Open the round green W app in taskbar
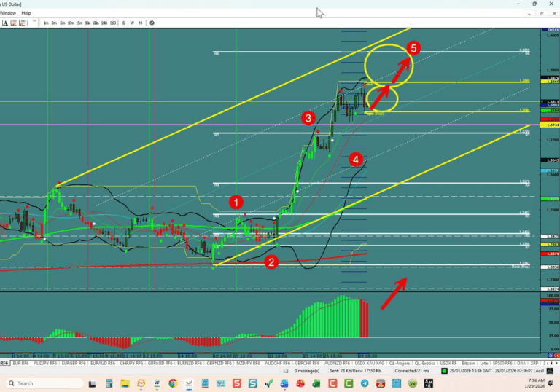 tap(413, 383)
